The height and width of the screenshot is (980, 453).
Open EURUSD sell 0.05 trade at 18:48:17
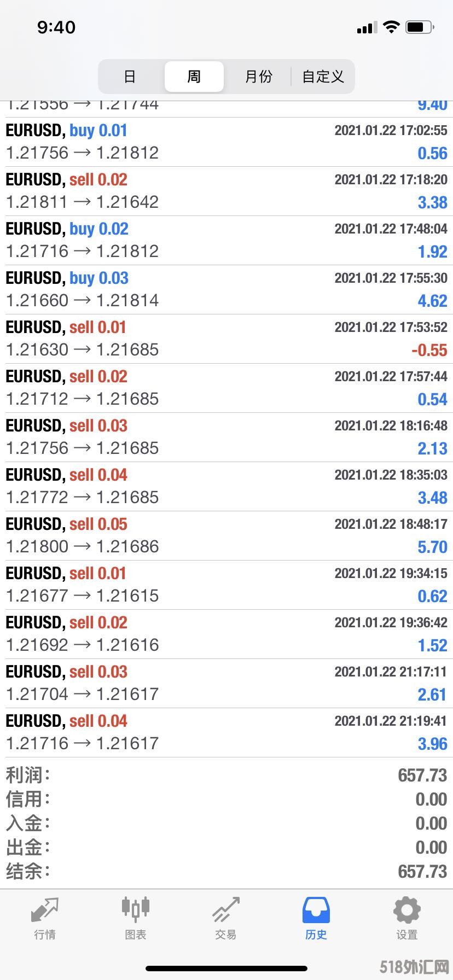(x=226, y=536)
